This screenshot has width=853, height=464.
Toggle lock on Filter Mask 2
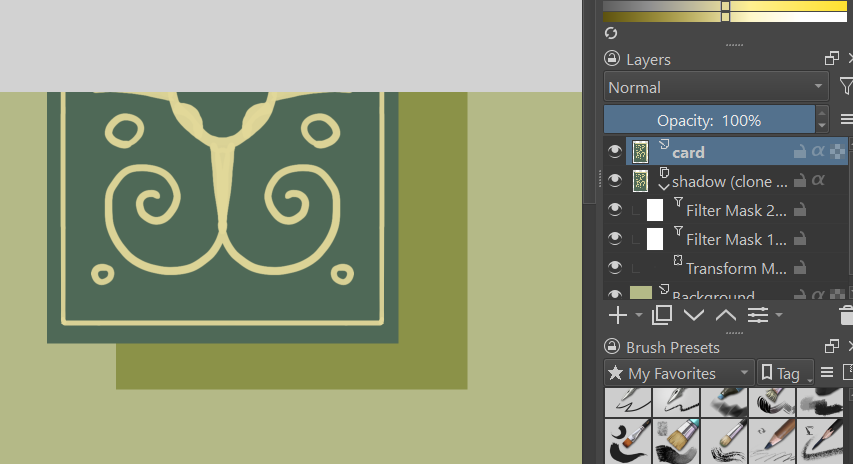click(800, 209)
